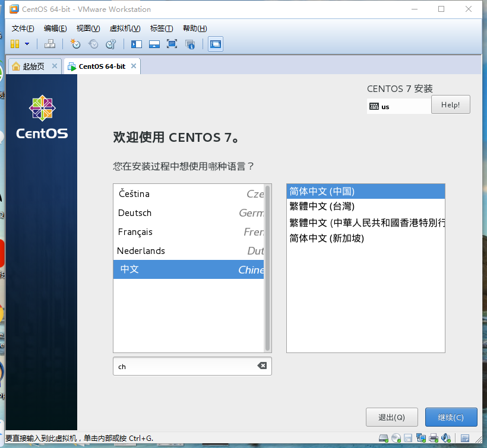Click the language list scrollbar
The height and width of the screenshot is (448, 487).
pyautogui.click(x=267, y=268)
